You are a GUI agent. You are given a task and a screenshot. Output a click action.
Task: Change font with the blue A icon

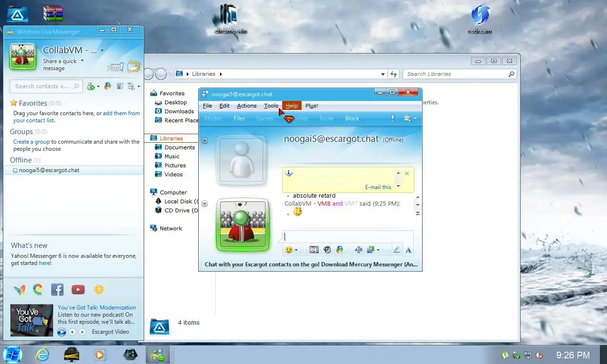click(x=408, y=250)
